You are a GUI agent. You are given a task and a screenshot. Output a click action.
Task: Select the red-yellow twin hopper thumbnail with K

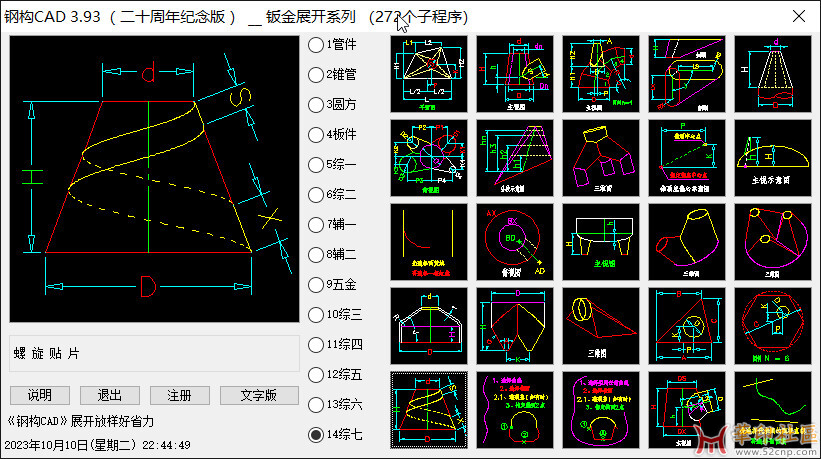tap(515, 326)
